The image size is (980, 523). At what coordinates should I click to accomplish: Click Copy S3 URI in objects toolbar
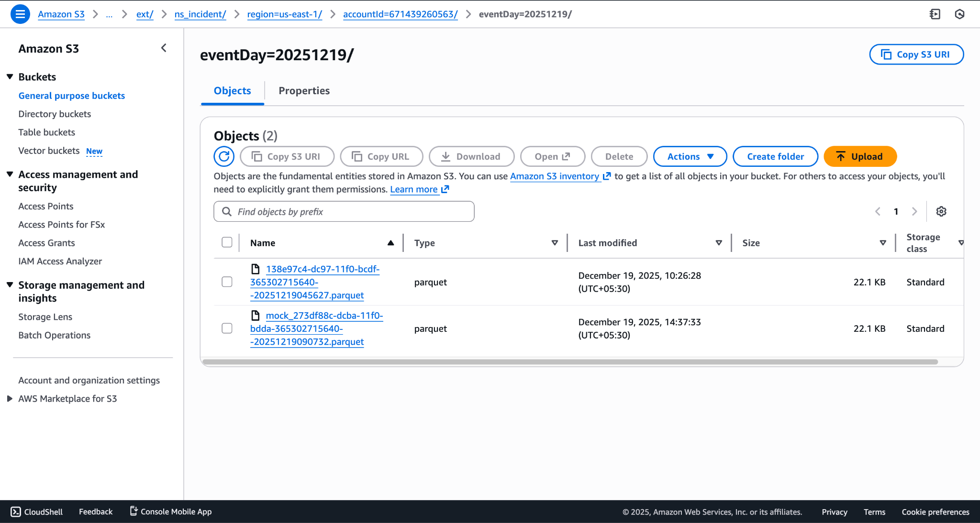pyautogui.click(x=287, y=156)
